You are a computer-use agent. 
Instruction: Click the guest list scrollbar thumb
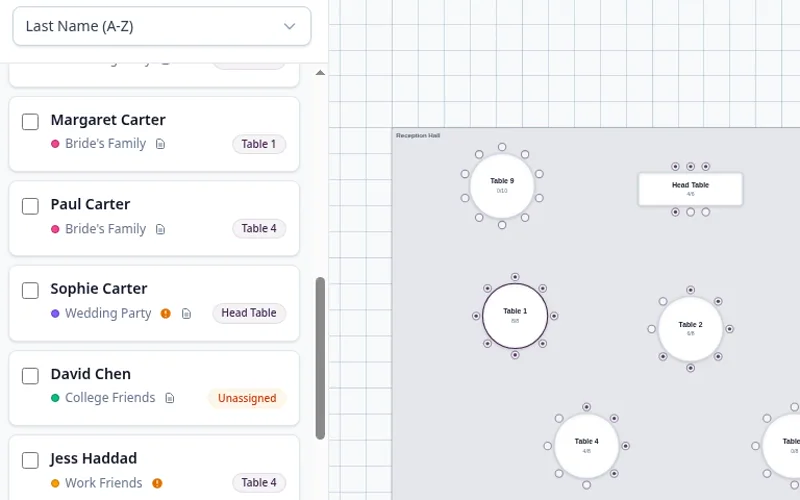[x=320, y=358]
